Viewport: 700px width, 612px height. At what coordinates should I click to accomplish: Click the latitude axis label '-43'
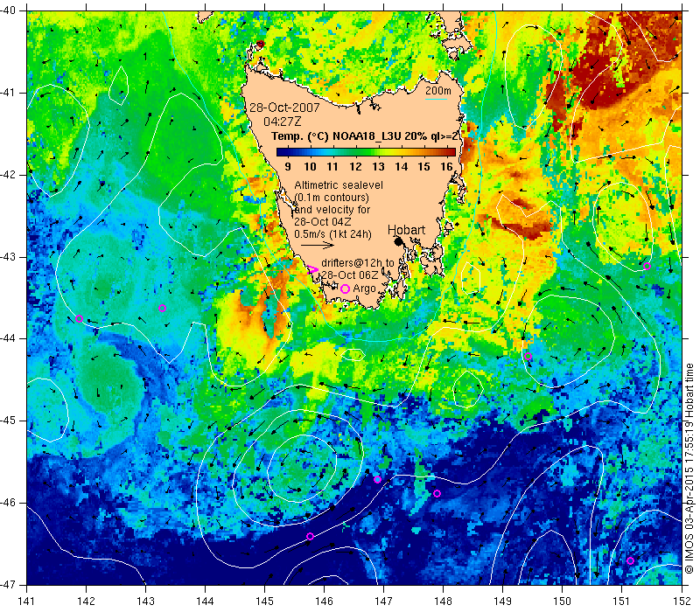(8, 257)
